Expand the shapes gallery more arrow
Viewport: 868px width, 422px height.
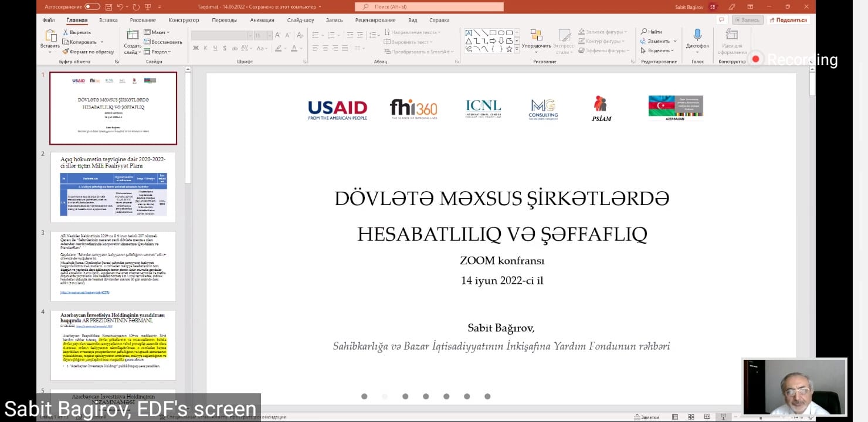click(517, 50)
